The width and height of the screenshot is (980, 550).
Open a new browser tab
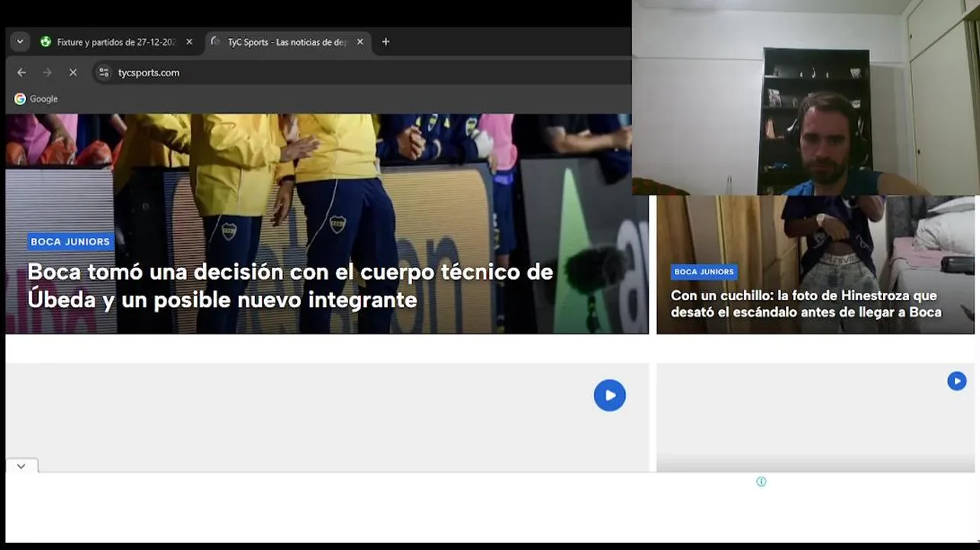pos(385,42)
